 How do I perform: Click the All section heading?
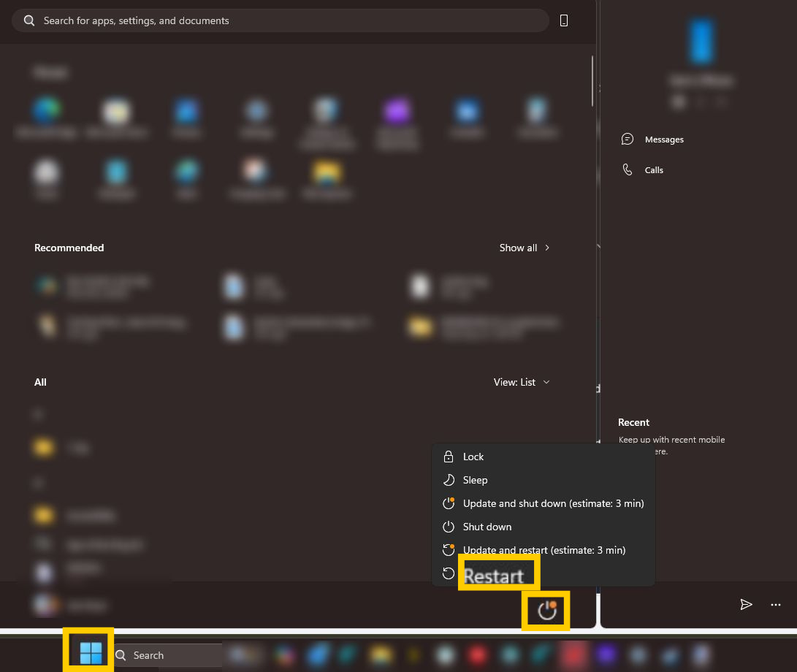click(40, 382)
